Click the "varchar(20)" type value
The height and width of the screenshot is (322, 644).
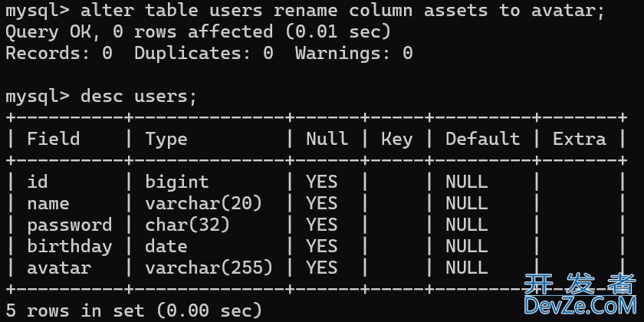click(203, 203)
